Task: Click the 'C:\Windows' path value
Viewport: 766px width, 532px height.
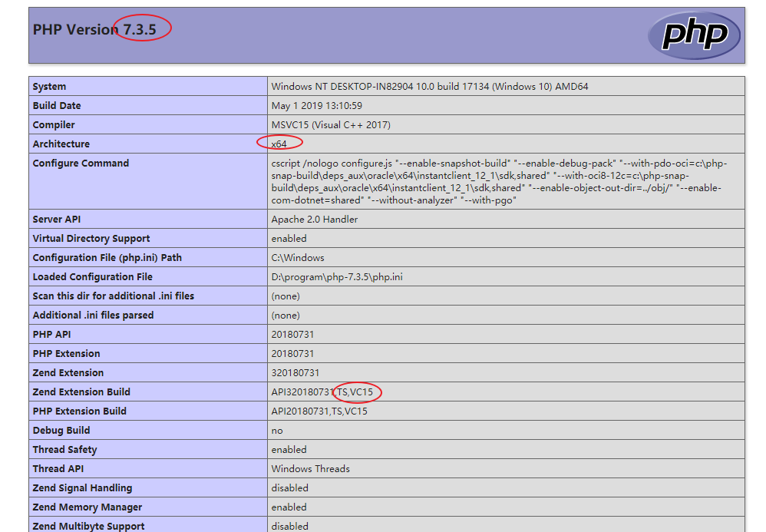Action: click(x=298, y=257)
